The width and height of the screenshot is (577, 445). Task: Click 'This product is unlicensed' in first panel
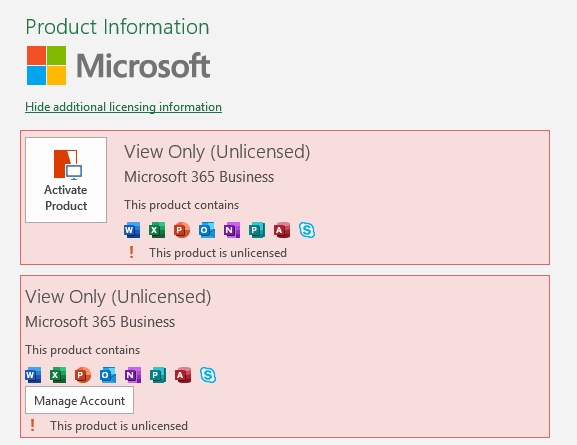218,253
